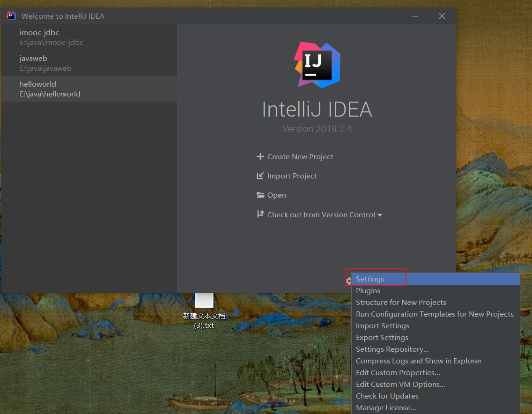Click the Version 2019.2.4 label

tap(317, 129)
